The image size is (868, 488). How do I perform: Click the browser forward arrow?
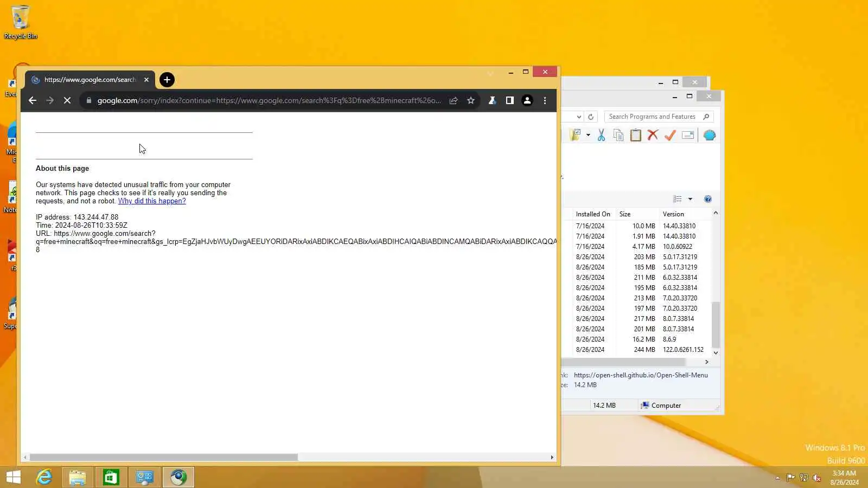(50, 100)
